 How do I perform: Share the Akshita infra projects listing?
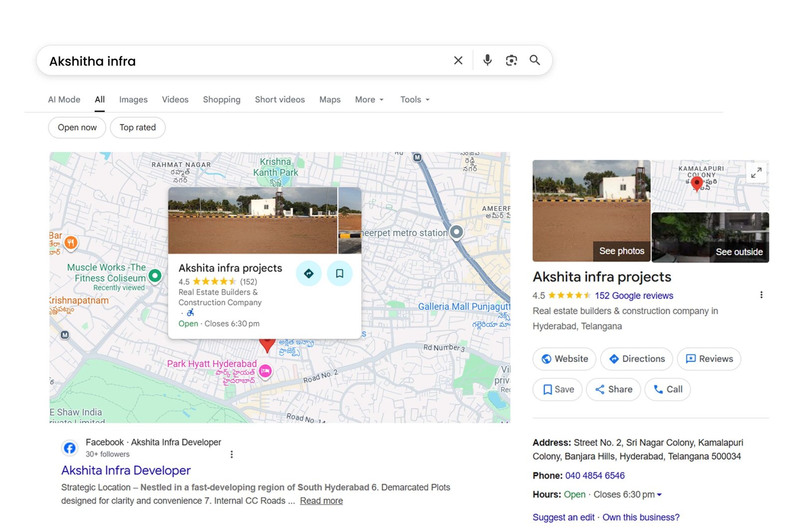tap(613, 389)
